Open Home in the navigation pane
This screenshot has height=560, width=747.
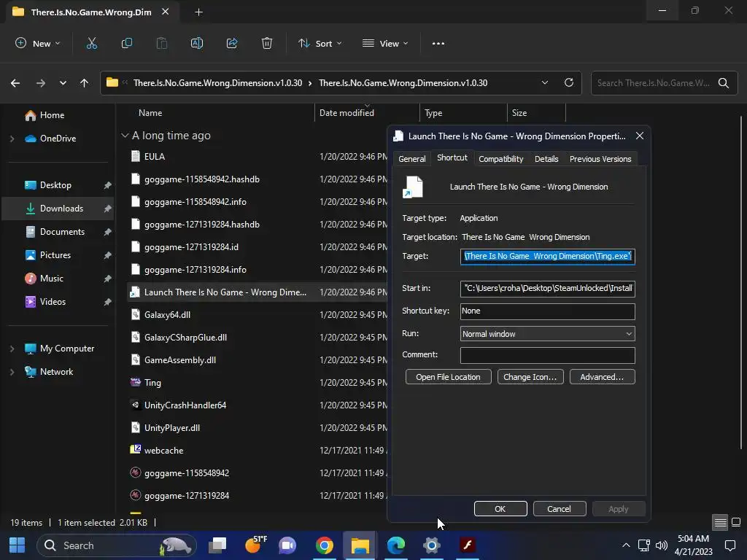pos(53,115)
